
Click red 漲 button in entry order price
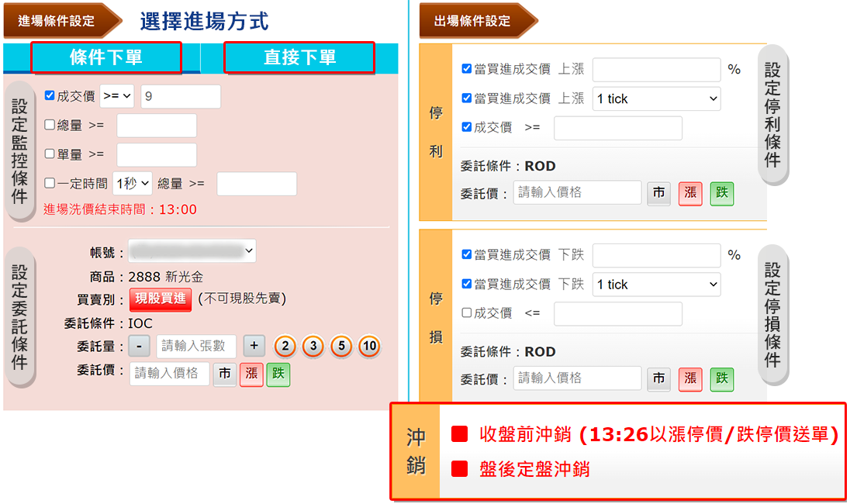[x=251, y=374]
